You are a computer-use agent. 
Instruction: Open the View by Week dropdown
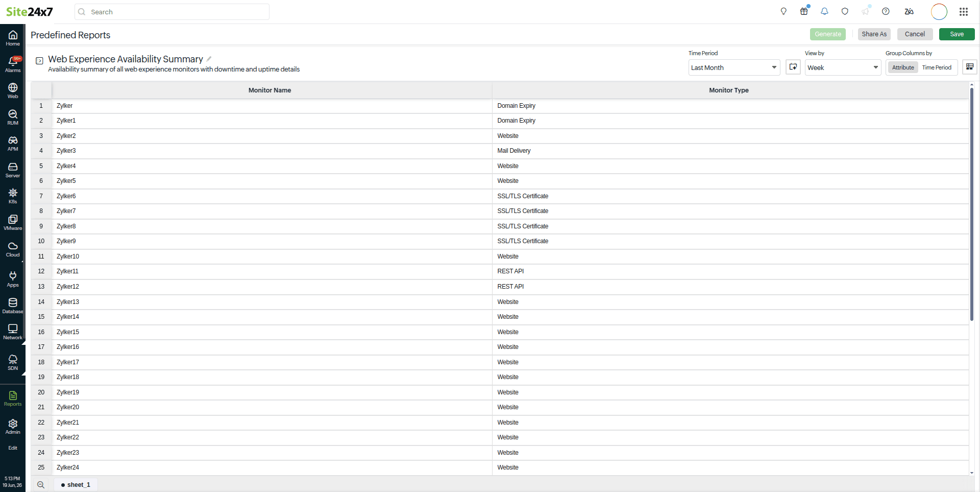pos(843,67)
